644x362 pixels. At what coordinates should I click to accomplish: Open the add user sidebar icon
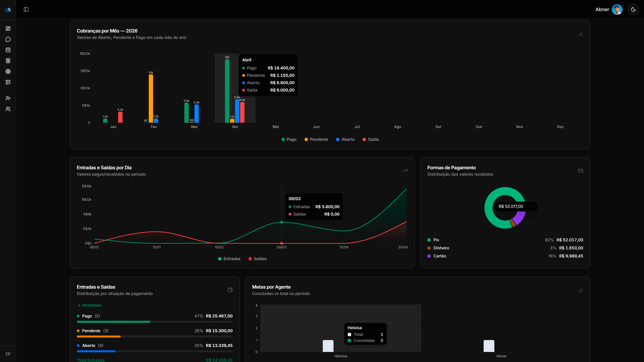[x=8, y=98]
